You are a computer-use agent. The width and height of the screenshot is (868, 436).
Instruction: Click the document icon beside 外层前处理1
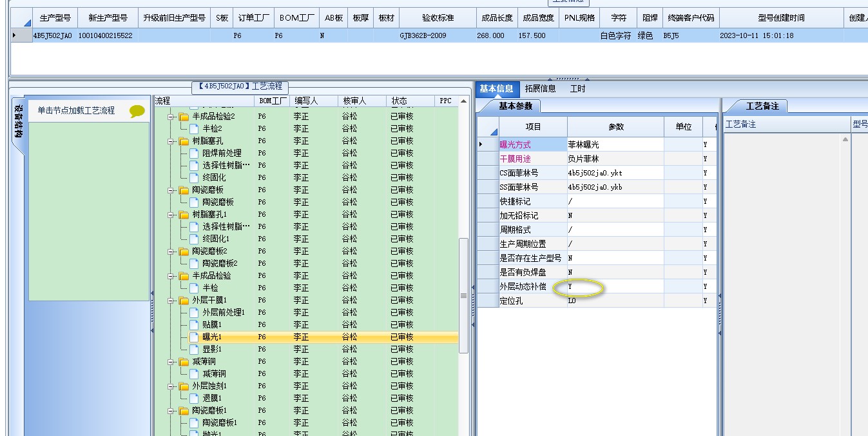pos(194,312)
